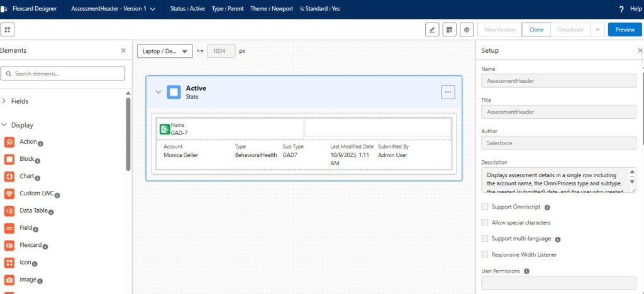Expand the Fields section in Elements

5,101
